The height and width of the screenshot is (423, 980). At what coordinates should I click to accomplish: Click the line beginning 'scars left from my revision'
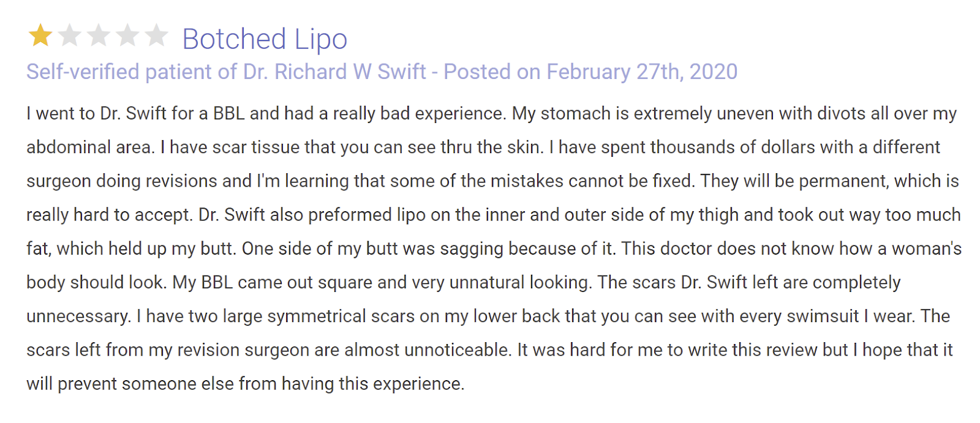click(489, 350)
